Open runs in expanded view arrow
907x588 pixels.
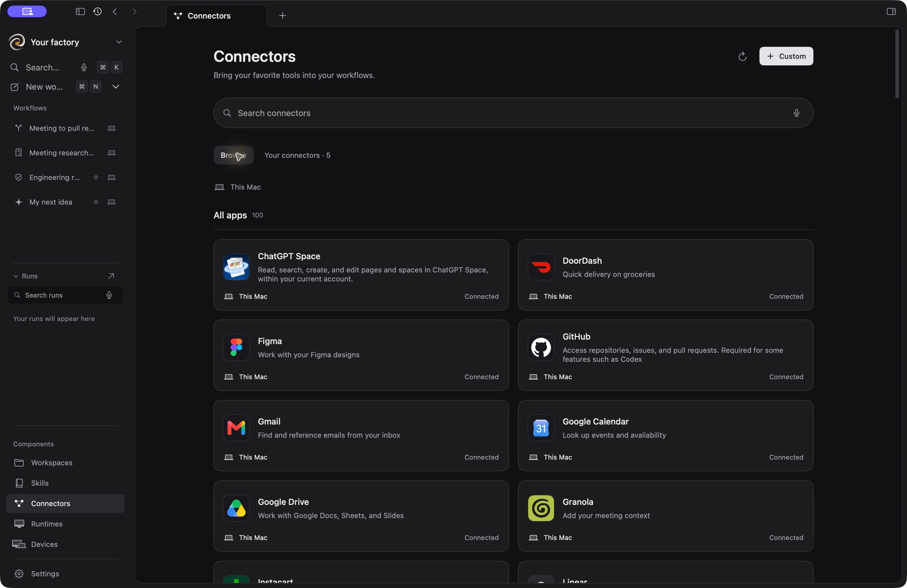(x=111, y=276)
